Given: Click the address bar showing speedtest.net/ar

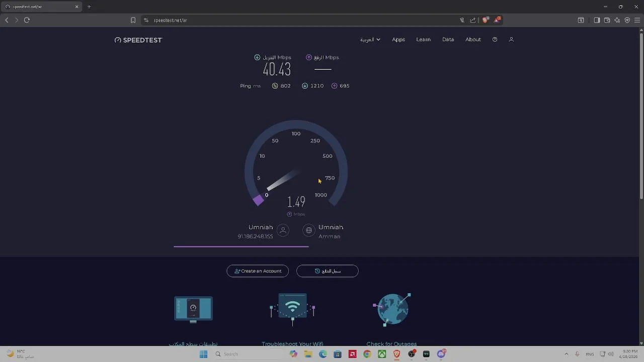Looking at the screenshot, I should [302, 20].
